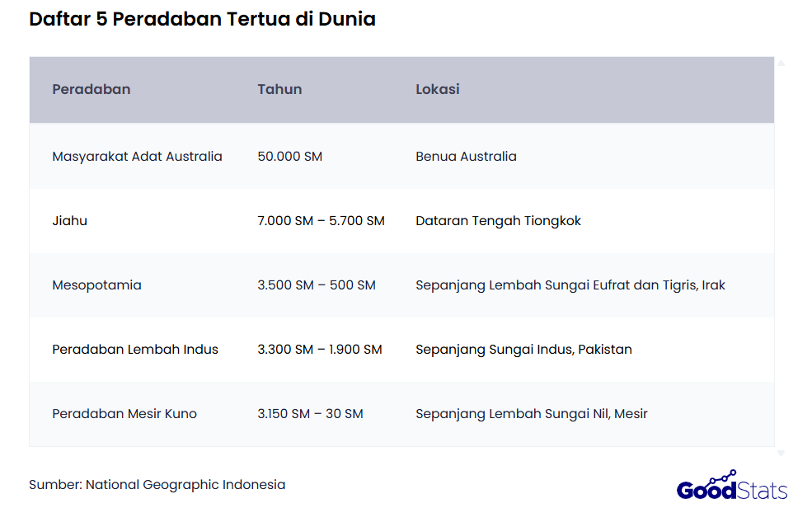Screen dimensions: 812x508
Task: Click the scroll down arrow beside table
Action: (781, 453)
